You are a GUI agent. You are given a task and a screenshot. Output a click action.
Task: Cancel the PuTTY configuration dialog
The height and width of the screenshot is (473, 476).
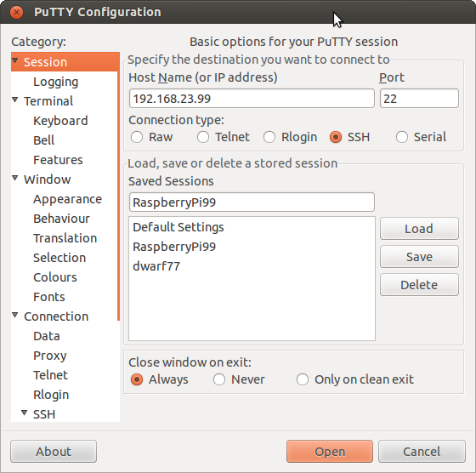422,452
